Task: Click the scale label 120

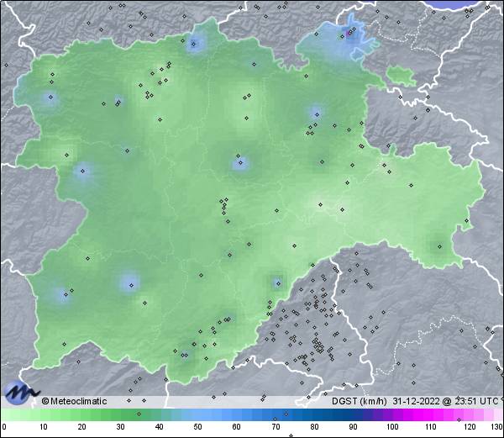Action: pyautogui.click(x=470, y=427)
